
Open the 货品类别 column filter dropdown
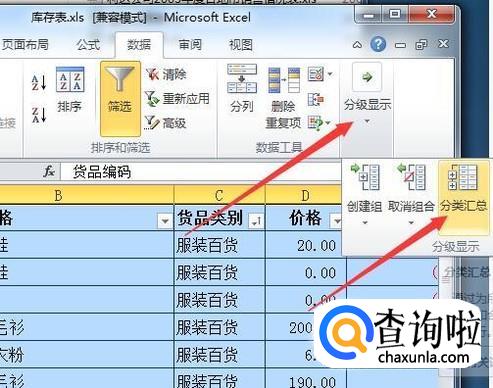[x=256, y=221]
